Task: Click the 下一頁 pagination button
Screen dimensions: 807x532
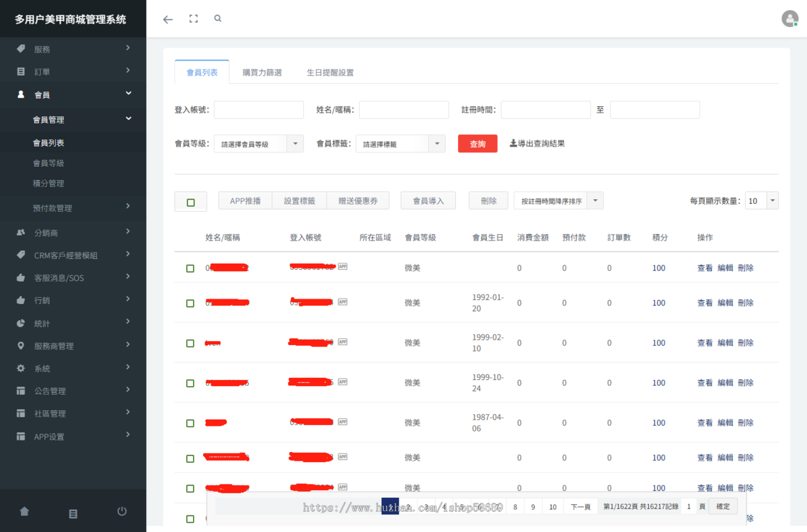Action: click(580, 507)
